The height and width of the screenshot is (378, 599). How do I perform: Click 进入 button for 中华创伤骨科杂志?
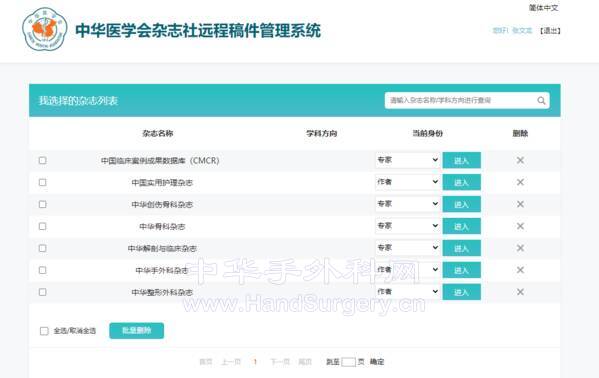(x=461, y=204)
